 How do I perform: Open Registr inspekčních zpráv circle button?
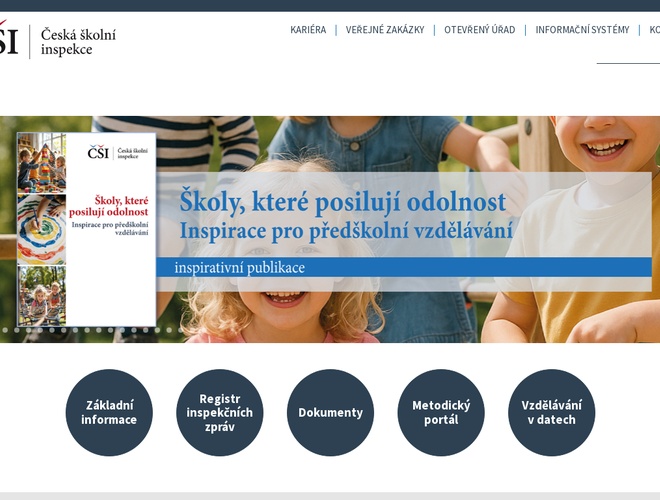coord(220,412)
